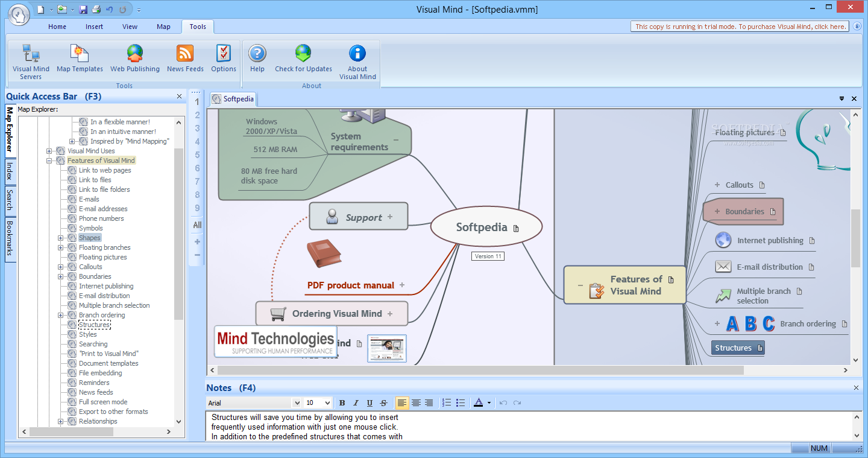This screenshot has height=458, width=868.
Task: Insert numbered list in Notes
Action: (x=447, y=402)
